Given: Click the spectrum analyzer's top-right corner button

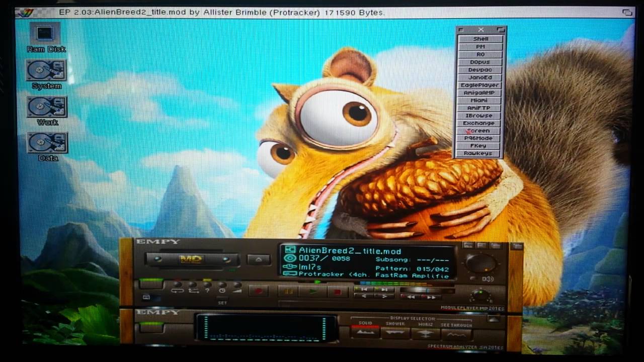Looking at the screenshot, I should pyautogui.click(x=494, y=318).
